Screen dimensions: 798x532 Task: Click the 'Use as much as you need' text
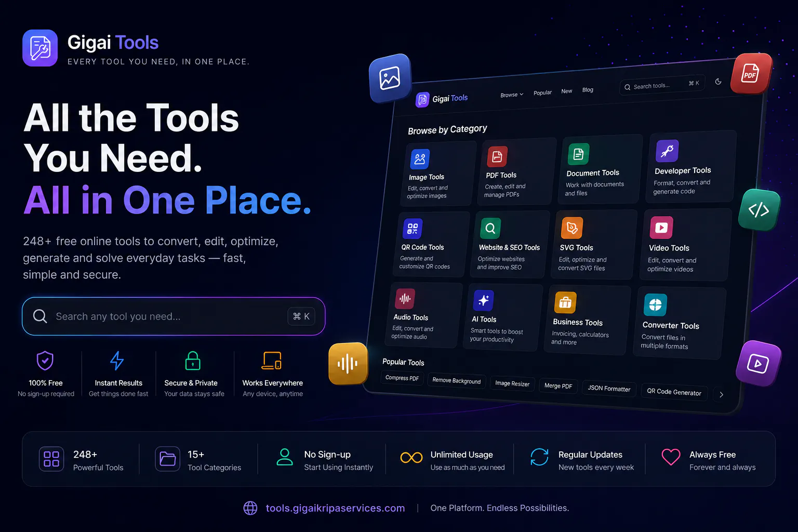click(x=468, y=468)
